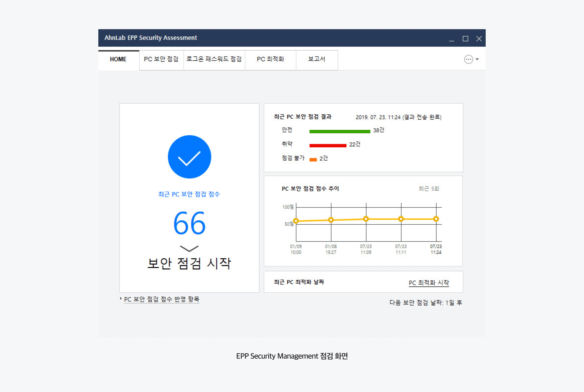The height and width of the screenshot is (392, 584).
Task: Select the 로그온 패스워드 점검 tab
Action: [x=214, y=59]
